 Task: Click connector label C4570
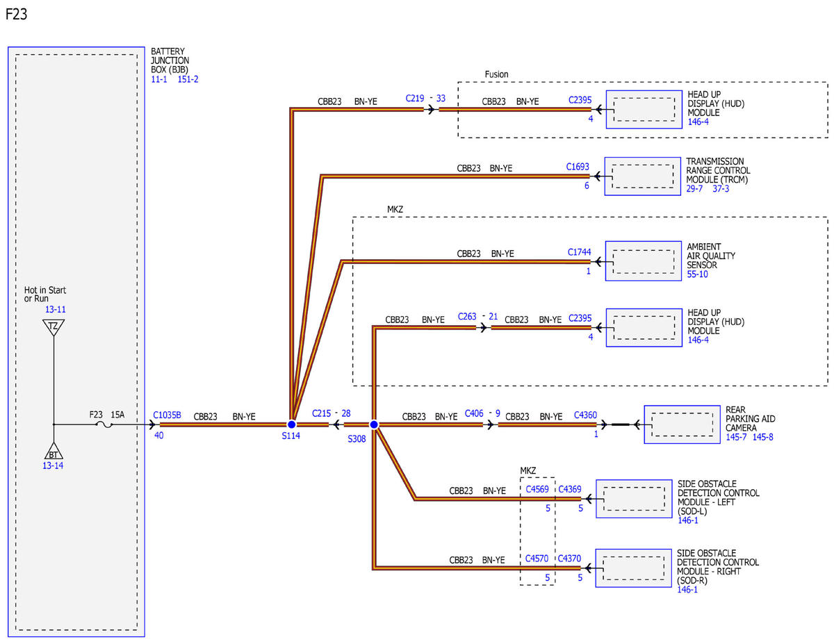point(537,558)
